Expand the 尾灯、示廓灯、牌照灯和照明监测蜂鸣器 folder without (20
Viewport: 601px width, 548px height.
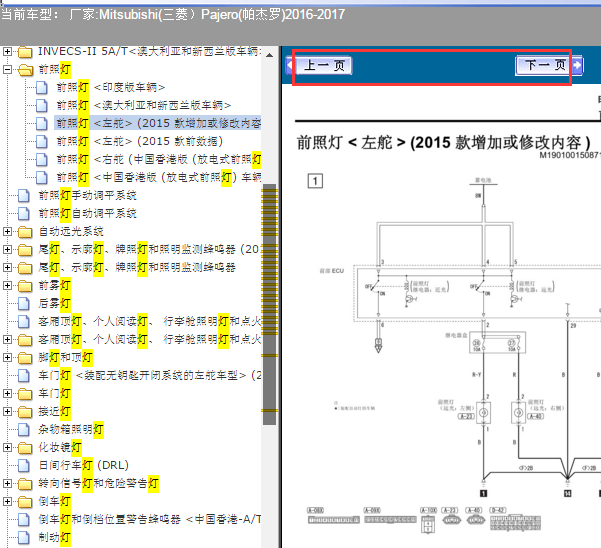(7, 267)
